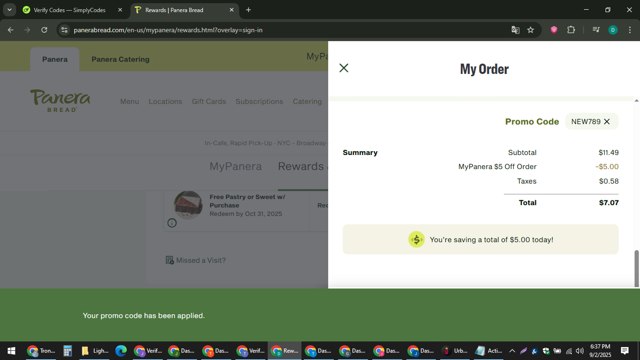This screenshot has height=360, width=640.
Task: Open a new browser tab
Action: [248, 10]
